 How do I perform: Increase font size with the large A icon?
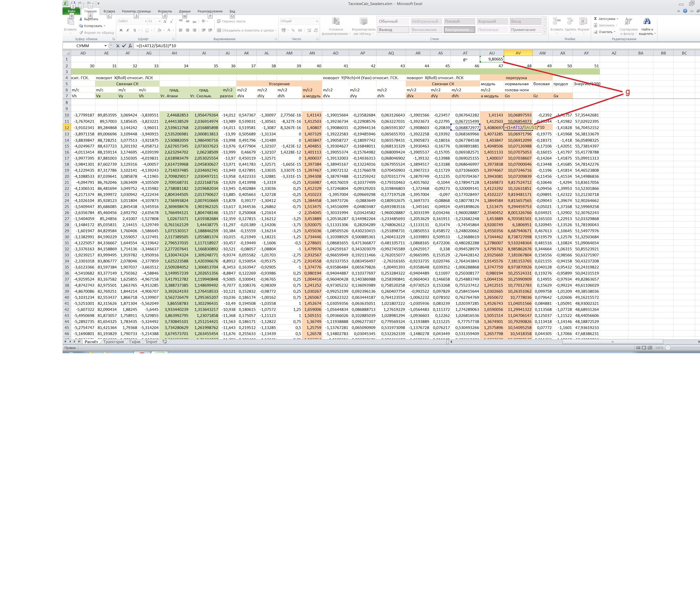click(x=165, y=21)
